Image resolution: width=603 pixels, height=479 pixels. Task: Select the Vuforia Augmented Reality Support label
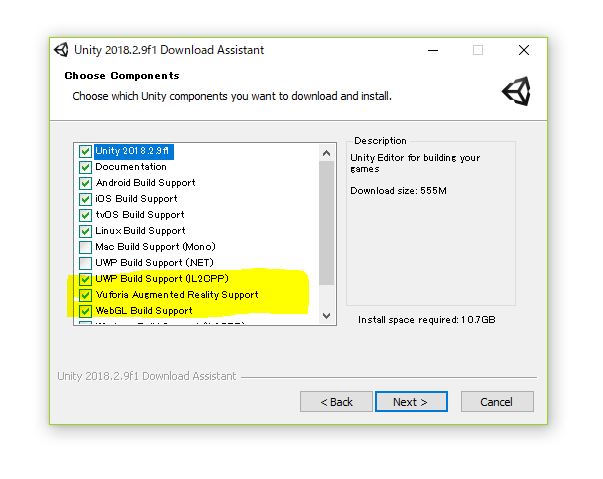[x=177, y=295]
